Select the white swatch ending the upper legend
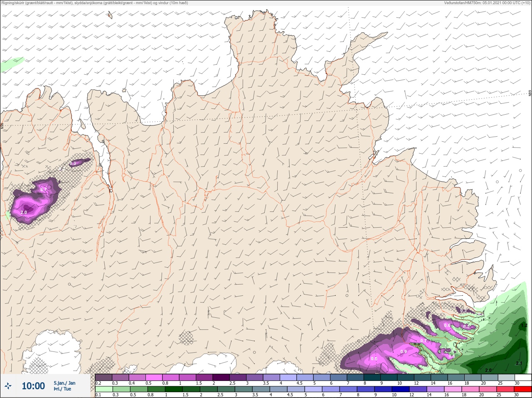532x398 pixels. coord(523,378)
